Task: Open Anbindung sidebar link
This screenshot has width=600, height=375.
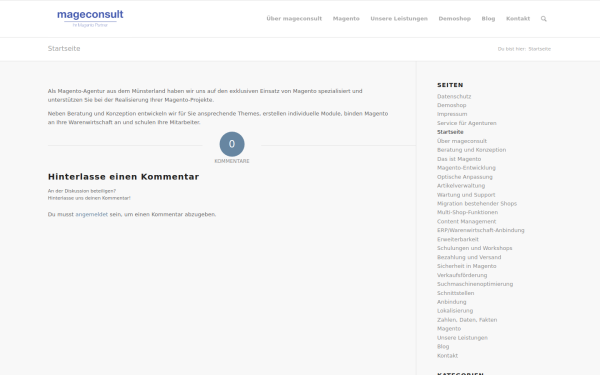Action: point(452,302)
